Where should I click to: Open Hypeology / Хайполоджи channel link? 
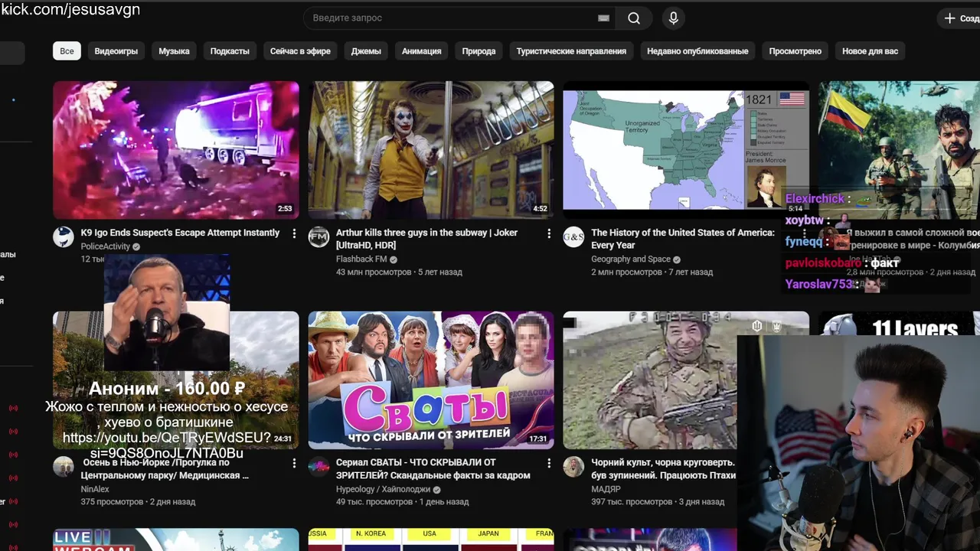point(384,489)
